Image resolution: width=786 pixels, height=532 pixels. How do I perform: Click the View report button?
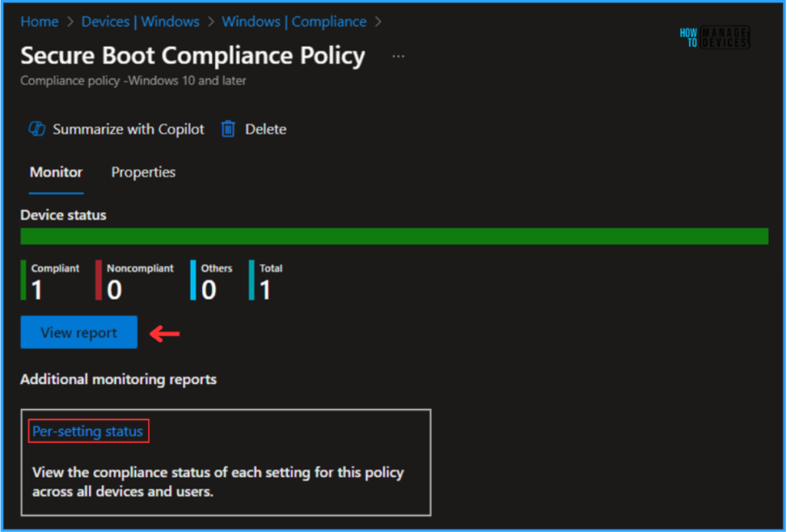tap(79, 332)
